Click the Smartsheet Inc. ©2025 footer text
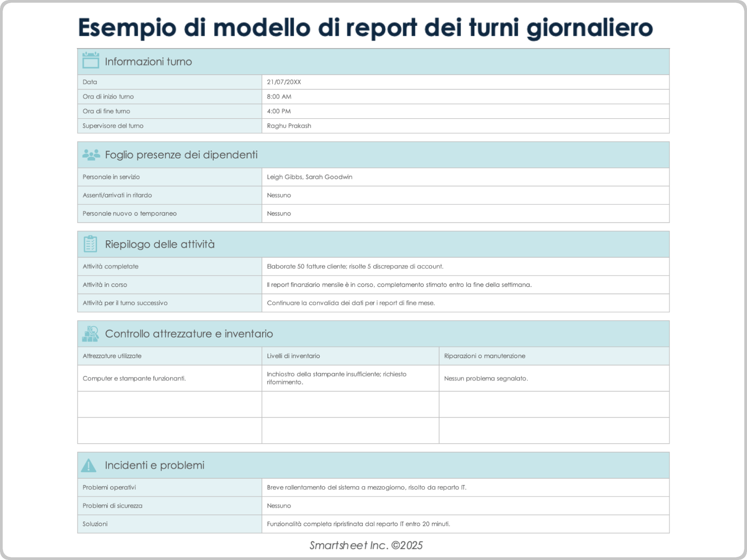Image resolution: width=747 pixels, height=560 pixels. coord(366,545)
